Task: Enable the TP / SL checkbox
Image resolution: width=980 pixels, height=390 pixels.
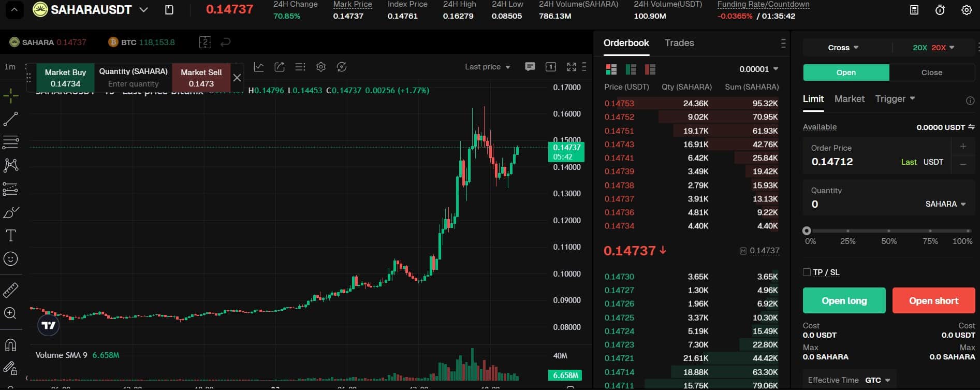Action: [807, 272]
